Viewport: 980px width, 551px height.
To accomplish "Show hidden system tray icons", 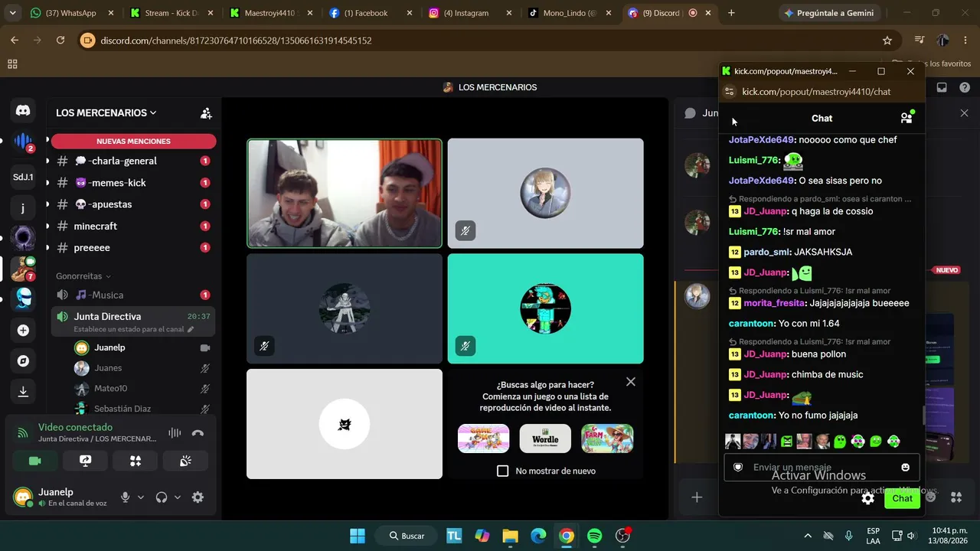I will (807, 536).
